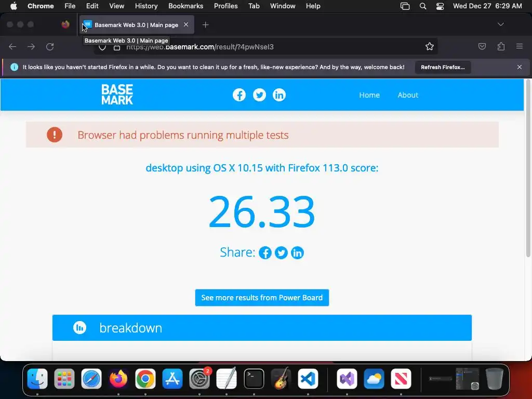532x399 pixels.
Task: Open the About link in the header
Action: click(x=408, y=95)
